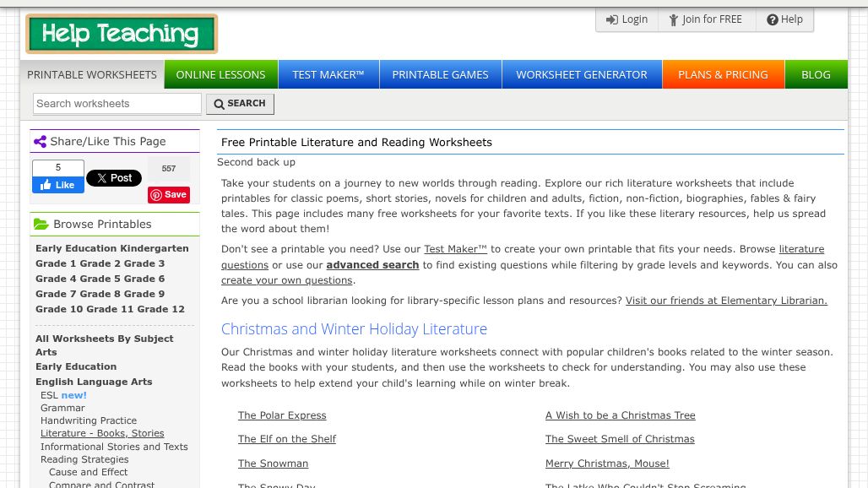Open the ESL new! sidebar link
Screen dimensions: 868x488
[63, 394]
